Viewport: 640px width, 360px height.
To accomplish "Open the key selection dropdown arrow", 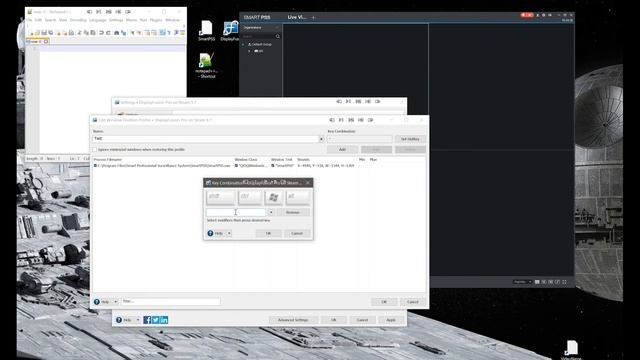I will 271,212.
